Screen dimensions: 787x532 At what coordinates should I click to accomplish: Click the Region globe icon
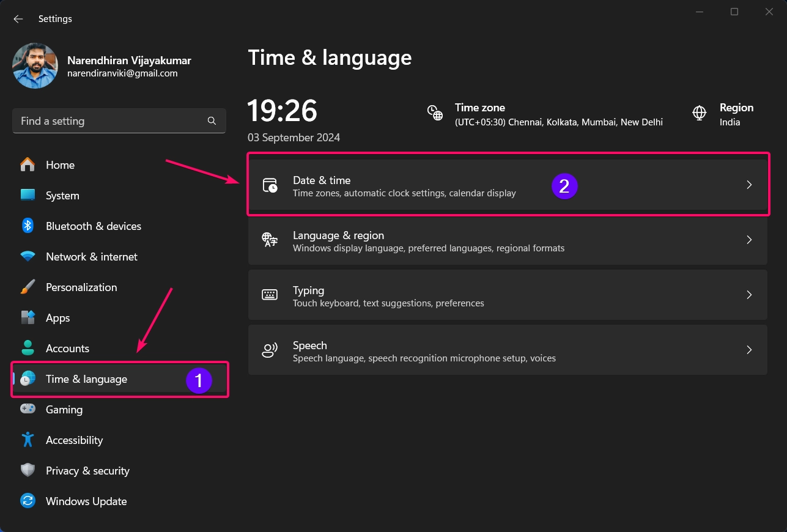700,113
